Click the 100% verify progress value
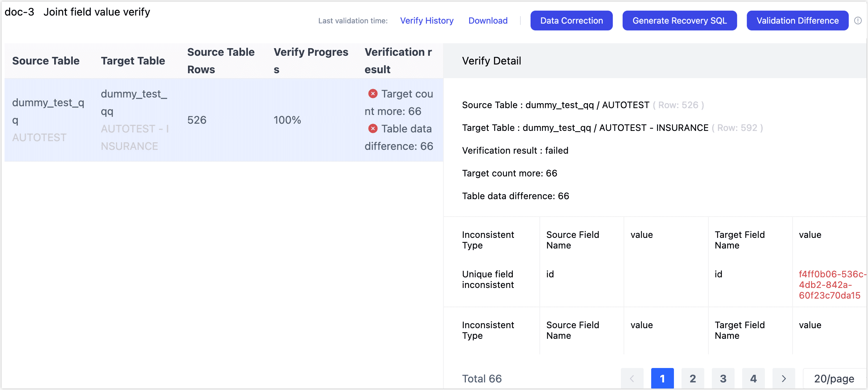Screen dimensions: 868x390 (x=287, y=120)
